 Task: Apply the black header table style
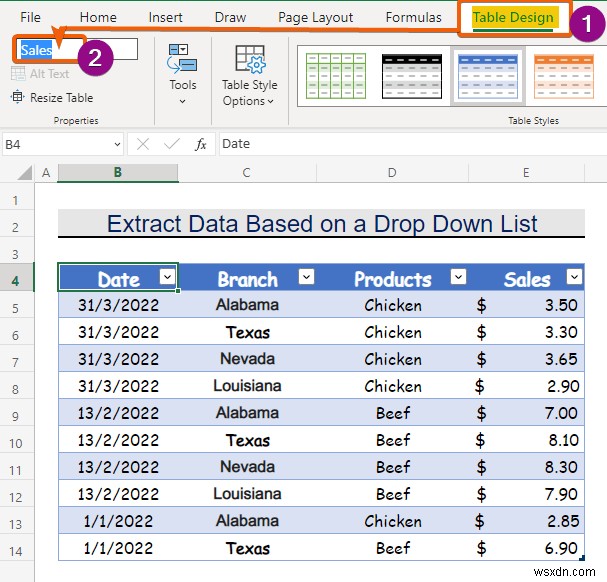[412, 76]
